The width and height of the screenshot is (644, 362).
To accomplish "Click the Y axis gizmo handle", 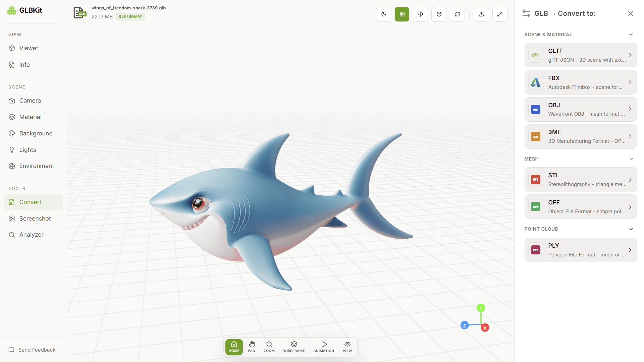I will point(481,308).
